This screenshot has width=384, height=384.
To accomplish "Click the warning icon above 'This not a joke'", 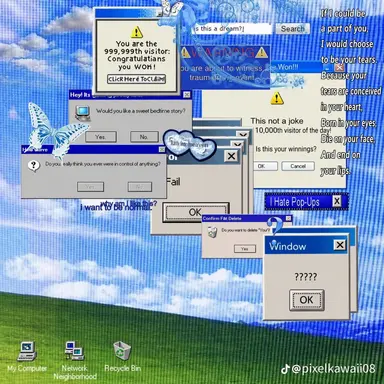I will (x=277, y=98).
